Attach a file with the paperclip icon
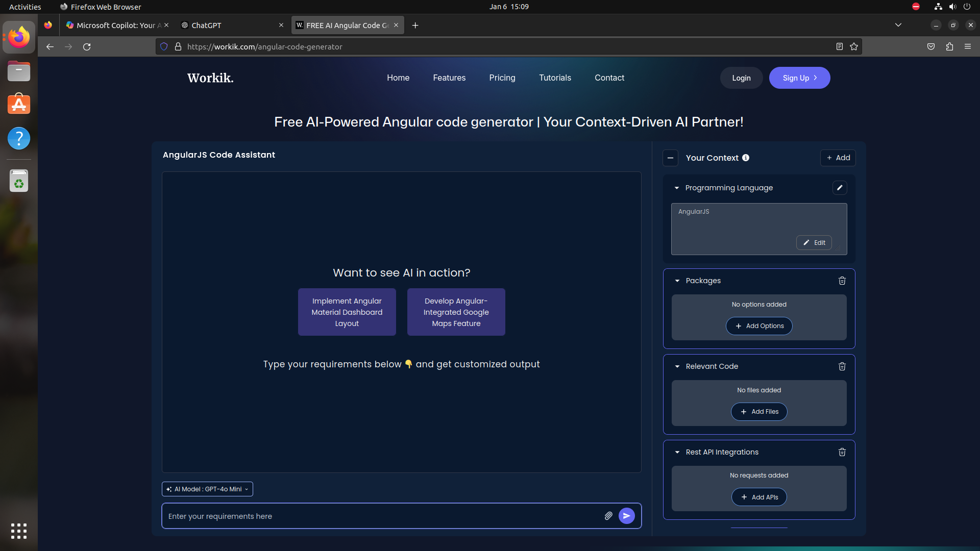Screen dimensions: 980x551 (x=608, y=516)
